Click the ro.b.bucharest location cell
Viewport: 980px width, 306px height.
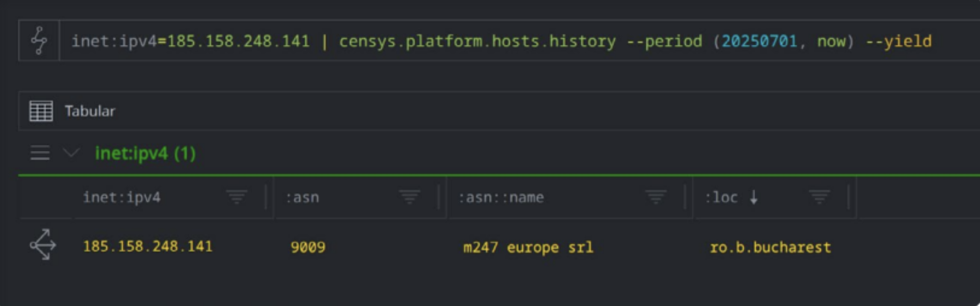coord(770,247)
